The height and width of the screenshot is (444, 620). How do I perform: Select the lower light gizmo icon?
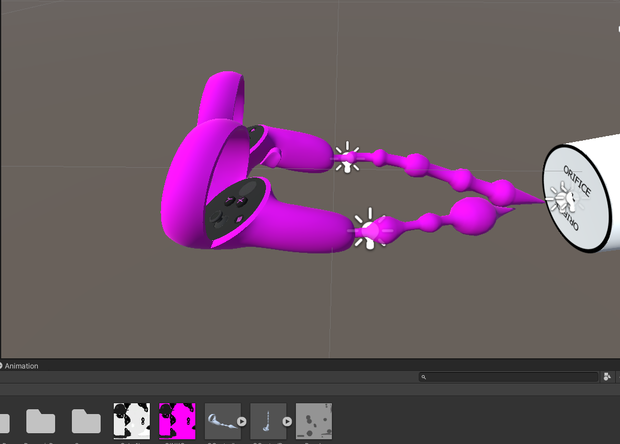pyautogui.click(x=370, y=229)
